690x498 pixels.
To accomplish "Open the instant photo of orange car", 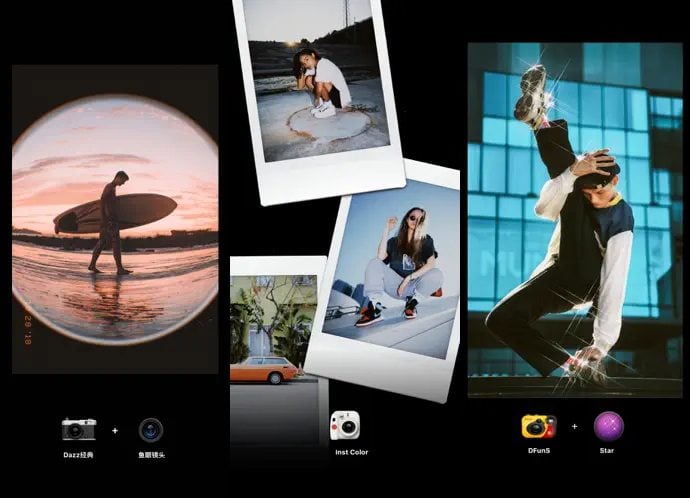I will [266, 330].
